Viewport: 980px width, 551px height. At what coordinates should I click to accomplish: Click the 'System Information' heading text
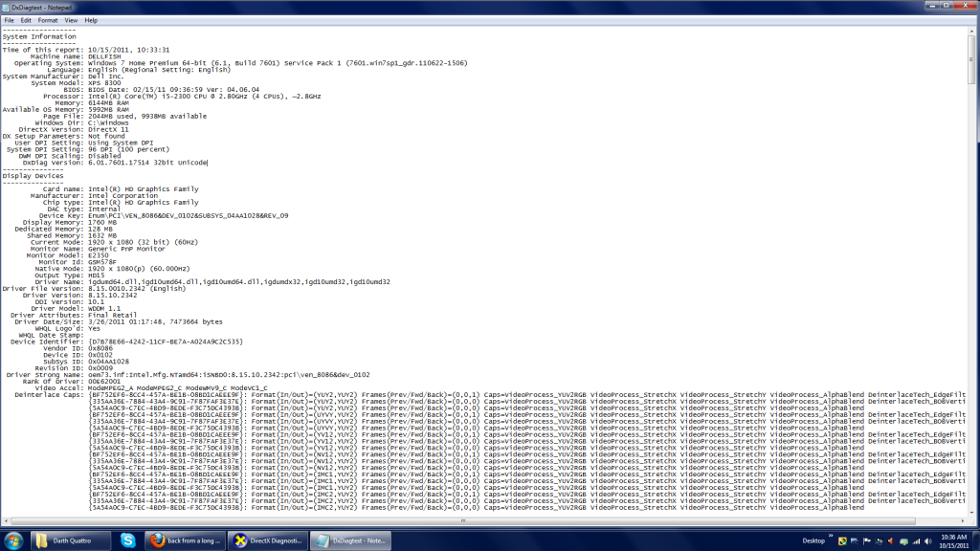tap(38, 37)
